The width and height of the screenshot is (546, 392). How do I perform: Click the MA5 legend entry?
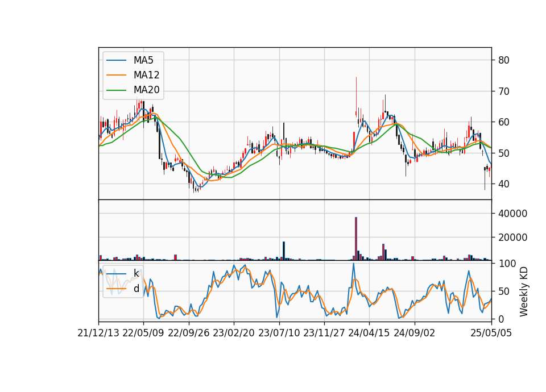(x=133, y=60)
